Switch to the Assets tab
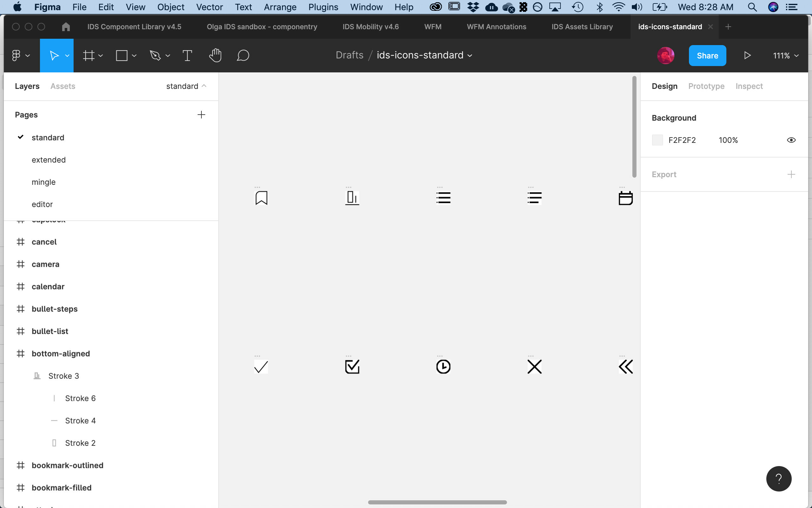The width and height of the screenshot is (812, 508). (x=63, y=86)
